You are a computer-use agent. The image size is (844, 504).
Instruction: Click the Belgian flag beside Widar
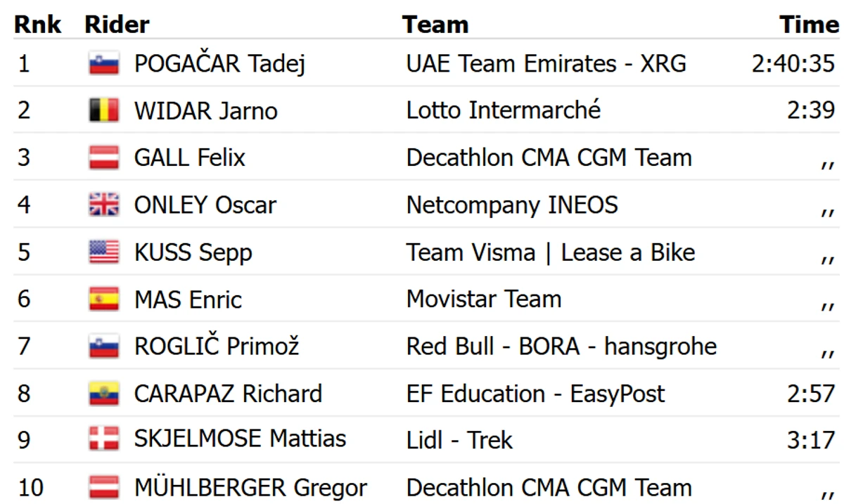coord(104,110)
